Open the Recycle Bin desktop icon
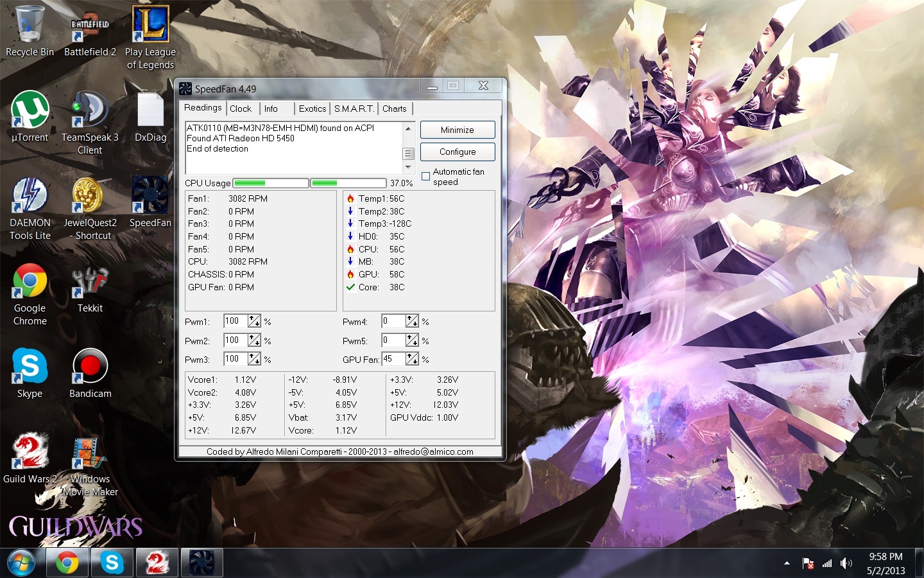This screenshot has width=924, height=578. pyautogui.click(x=30, y=31)
